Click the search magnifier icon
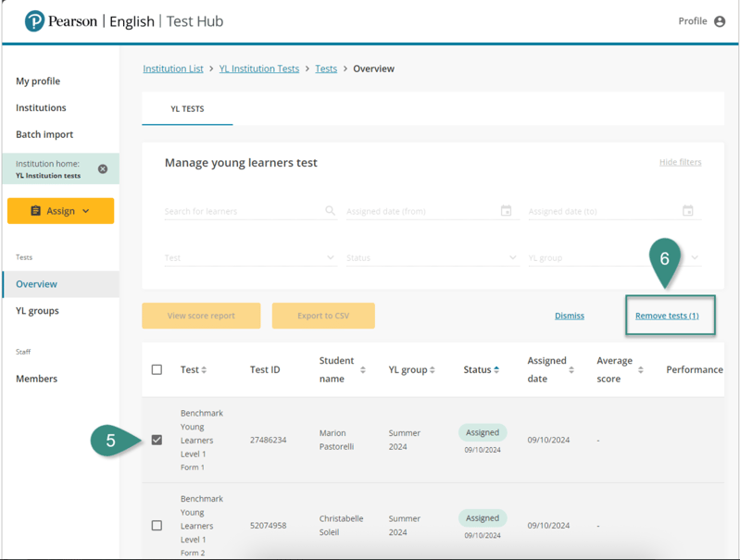The height and width of the screenshot is (560, 740). [330, 211]
